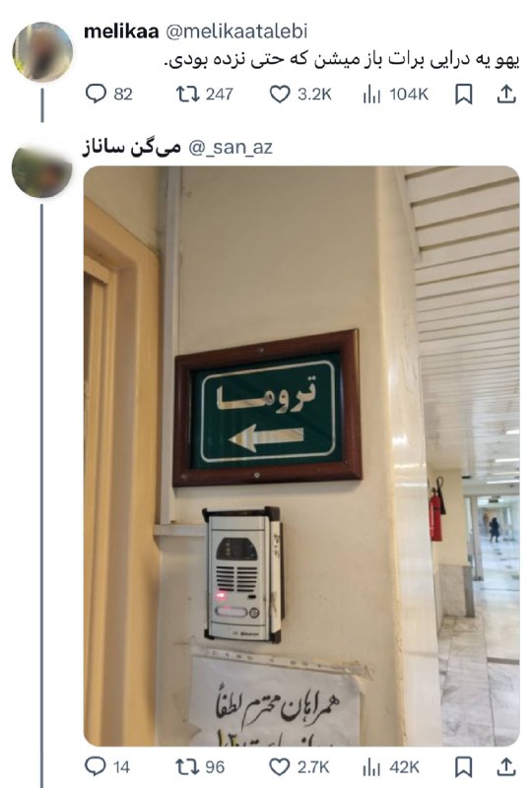View analytics showing 104K views
The width and height of the screenshot is (532, 788).
click(x=395, y=94)
